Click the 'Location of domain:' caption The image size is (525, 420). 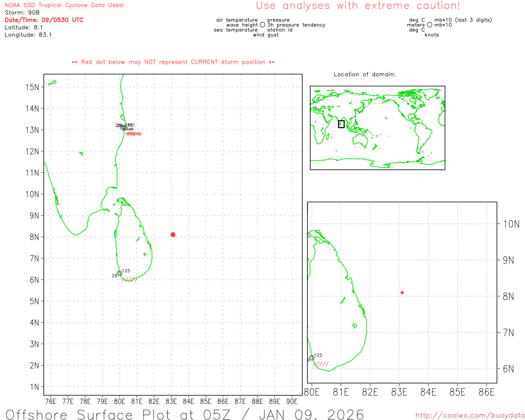[364, 74]
